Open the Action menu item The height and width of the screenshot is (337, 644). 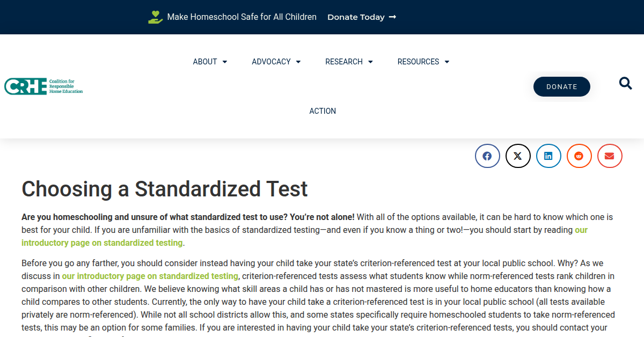pos(323,111)
